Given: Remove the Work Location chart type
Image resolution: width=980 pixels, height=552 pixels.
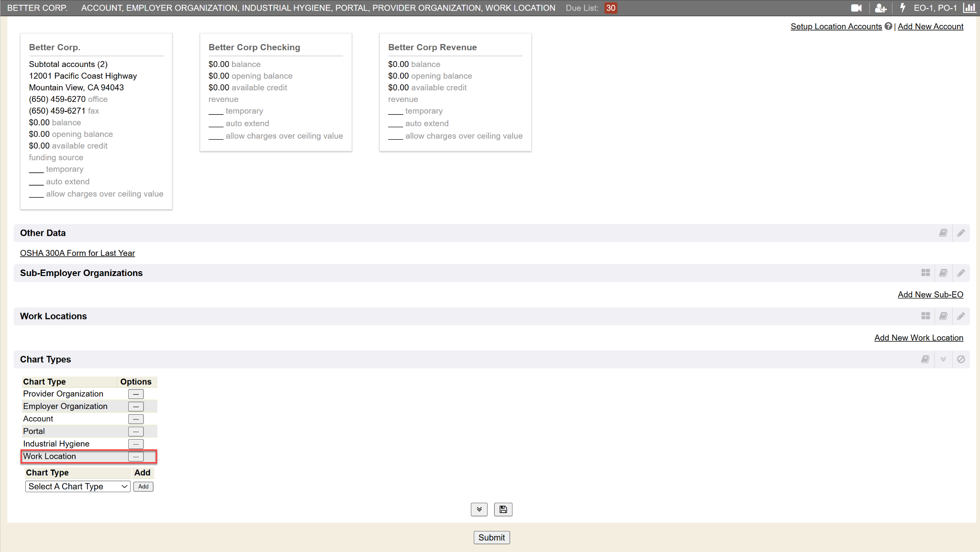Looking at the screenshot, I should pyautogui.click(x=136, y=457).
